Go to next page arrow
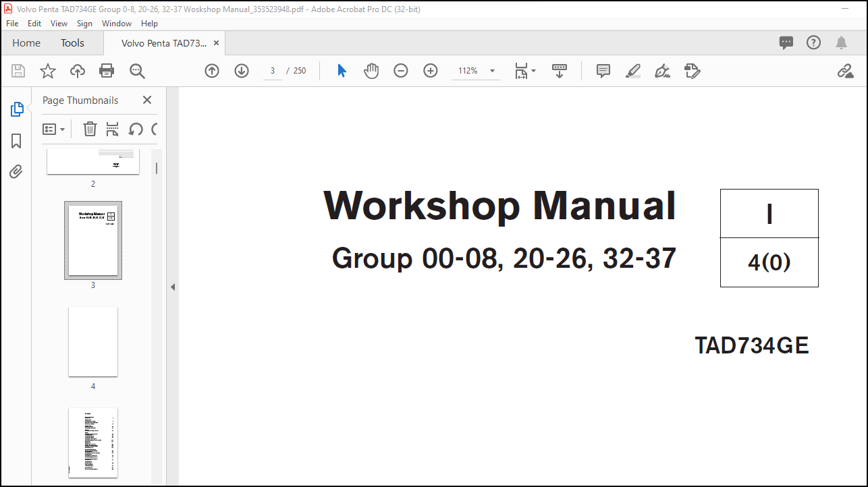The image size is (868, 487). coord(242,71)
